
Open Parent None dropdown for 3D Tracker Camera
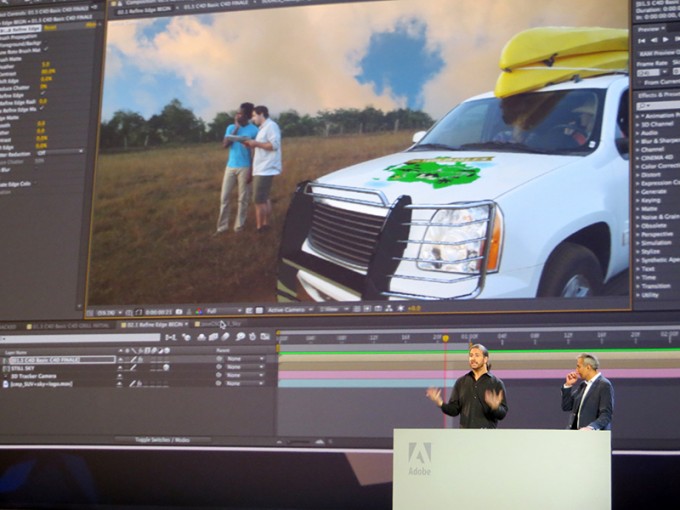245,375
